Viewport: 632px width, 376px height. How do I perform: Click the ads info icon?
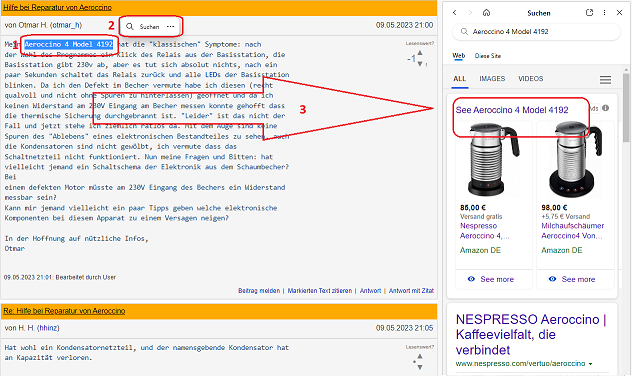(x=605, y=108)
